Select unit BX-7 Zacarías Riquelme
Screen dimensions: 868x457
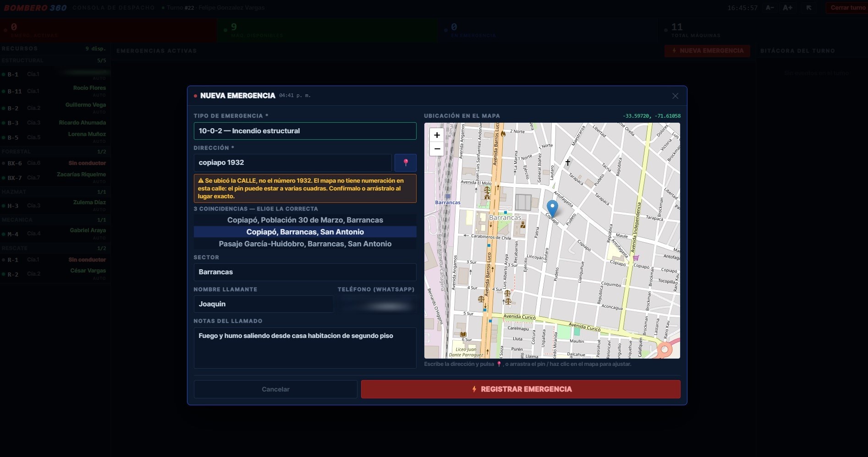[55, 178]
